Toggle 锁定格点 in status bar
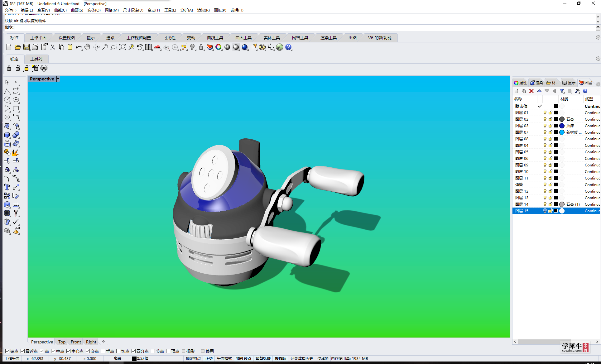 tap(193, 359)
